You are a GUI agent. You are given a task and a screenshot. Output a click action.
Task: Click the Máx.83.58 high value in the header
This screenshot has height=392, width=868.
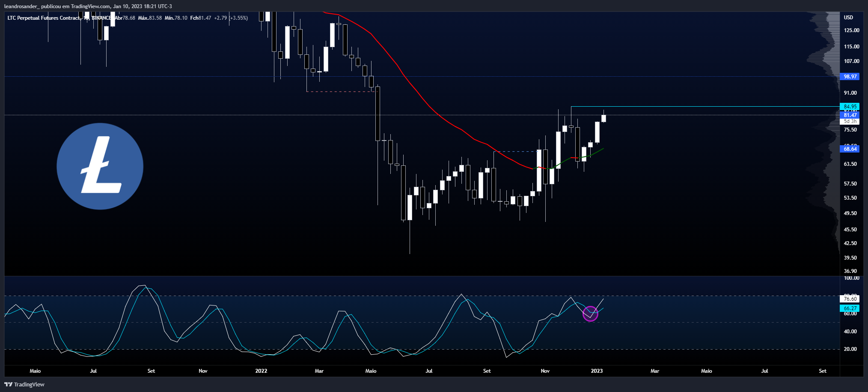pos(150,18)
